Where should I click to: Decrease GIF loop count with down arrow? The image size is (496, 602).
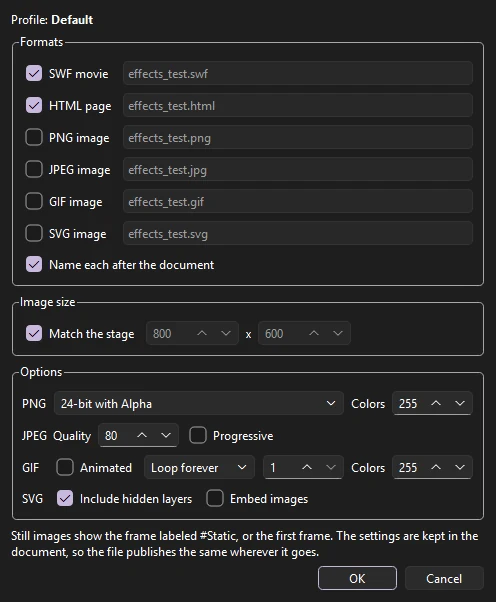[x=331, y=467]
